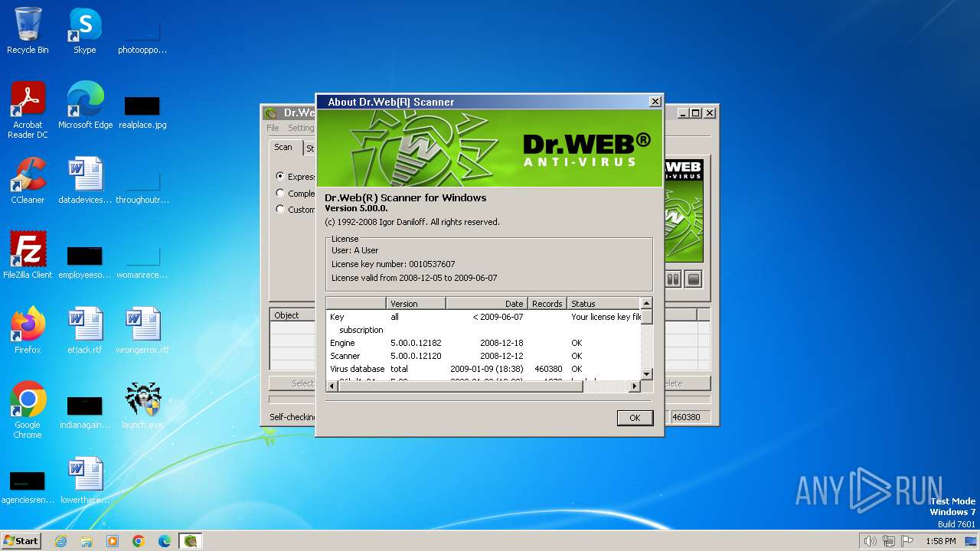Screen dimensions: 980x551
Task: Open Internet Explorer from taskbar
Action: [61, 541]
